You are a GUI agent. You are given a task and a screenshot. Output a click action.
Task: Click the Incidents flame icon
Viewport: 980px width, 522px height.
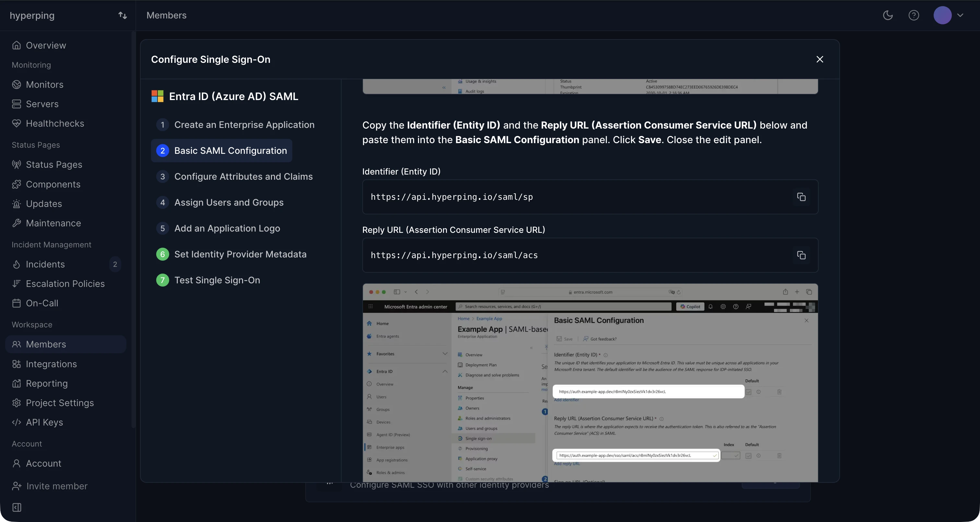point(16,264)
